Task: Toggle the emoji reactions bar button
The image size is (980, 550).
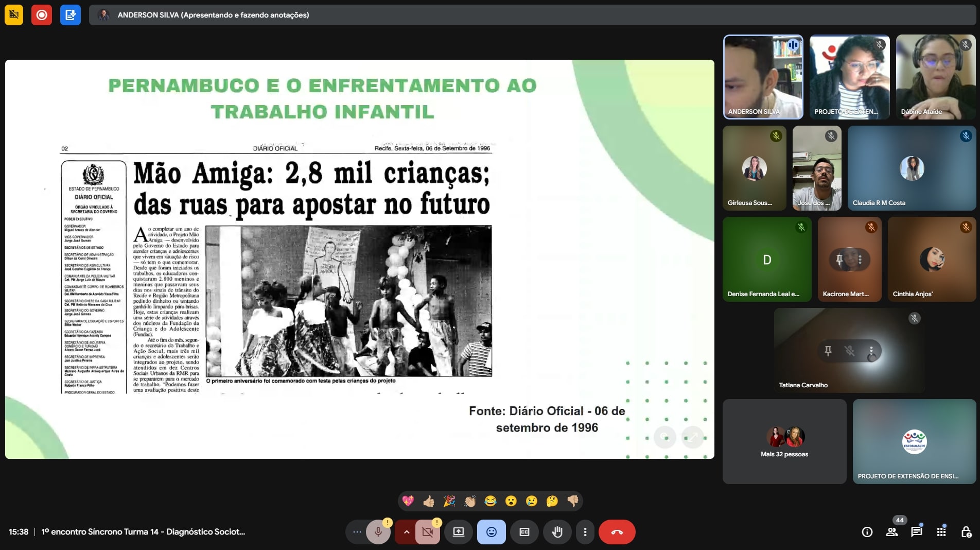Action: 491,532
